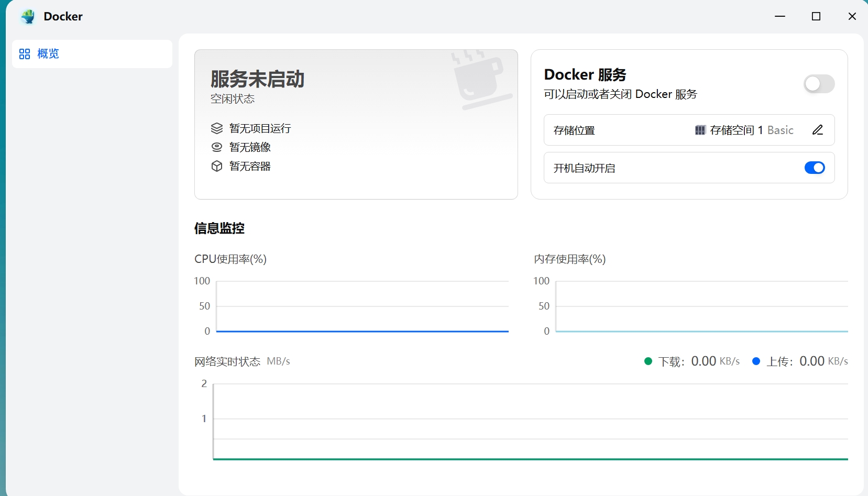
Task: Click the eye icon next to 暂无镜像
Action: [217, 147]
